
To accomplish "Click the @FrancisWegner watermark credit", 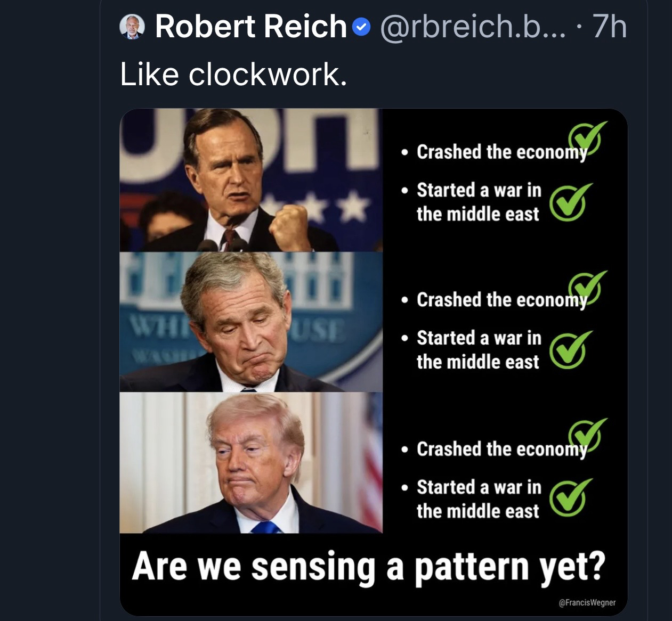I will pos(587,602).
